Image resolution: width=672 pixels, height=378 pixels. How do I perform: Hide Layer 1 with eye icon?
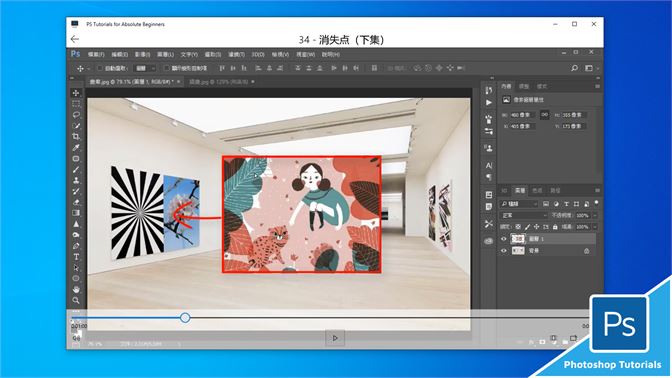504,239
